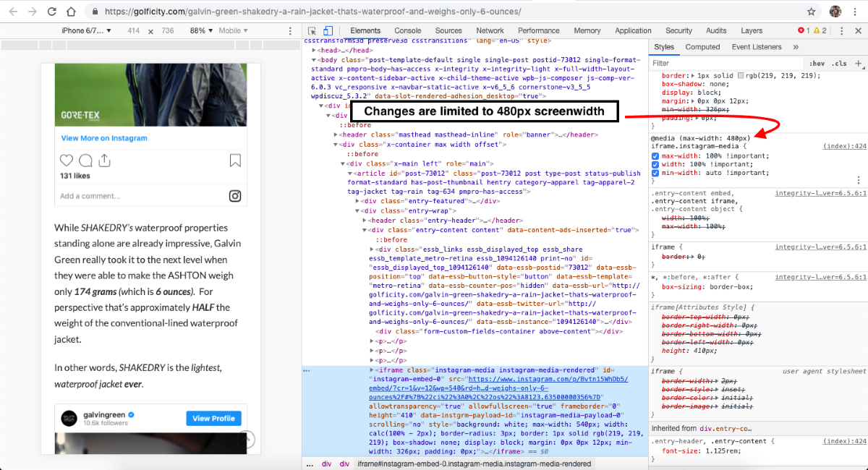Expand the head element node

click(314, 51)
